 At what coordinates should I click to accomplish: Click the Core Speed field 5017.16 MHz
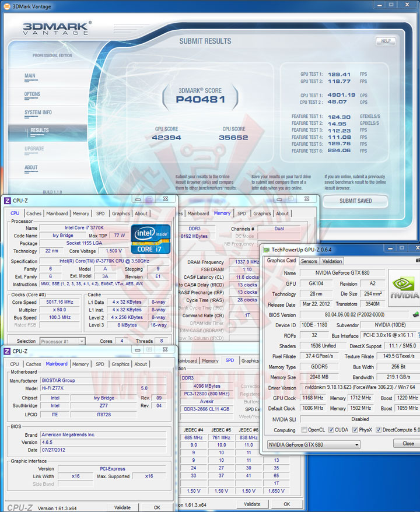coord(60,302)
